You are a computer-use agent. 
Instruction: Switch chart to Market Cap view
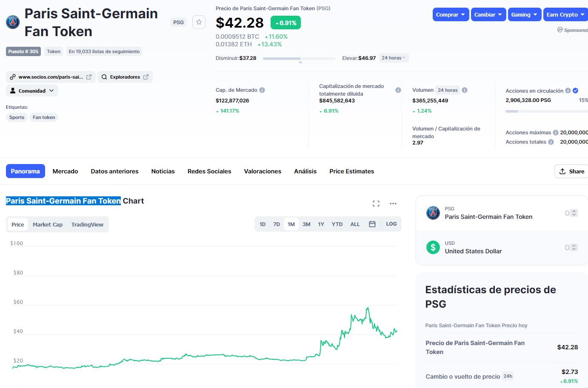(x=48, y=224)
